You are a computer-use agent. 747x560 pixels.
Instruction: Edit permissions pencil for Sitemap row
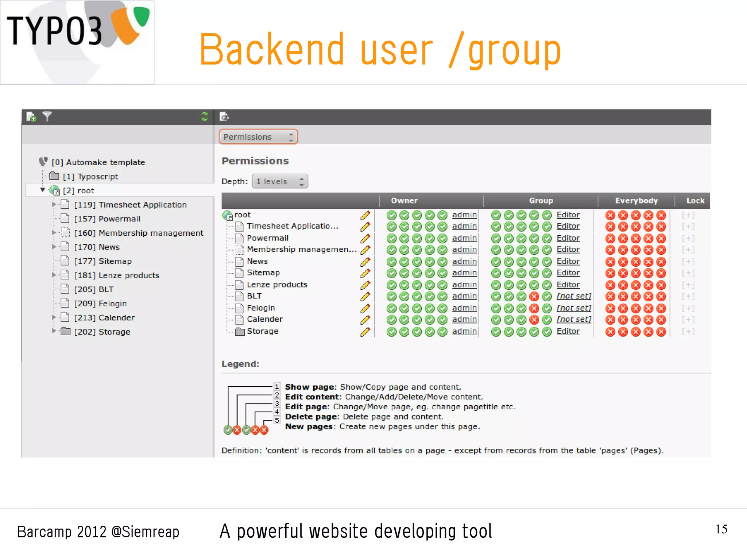tap(365, 273)
